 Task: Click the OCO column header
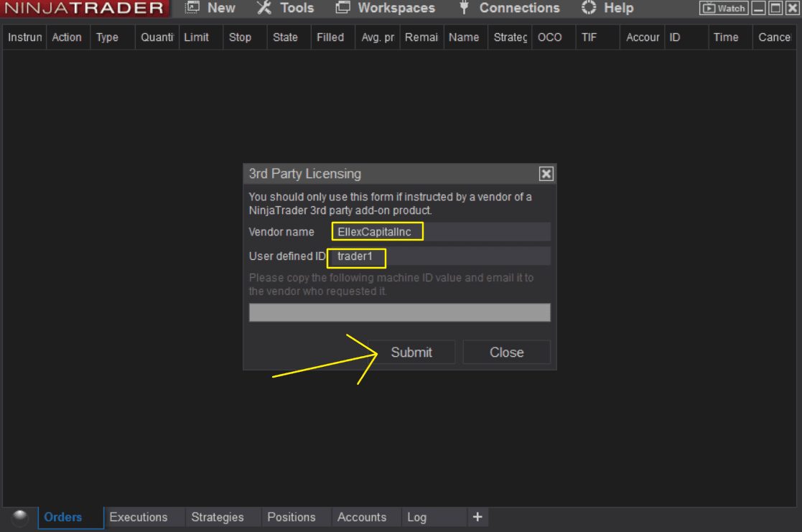554,37
